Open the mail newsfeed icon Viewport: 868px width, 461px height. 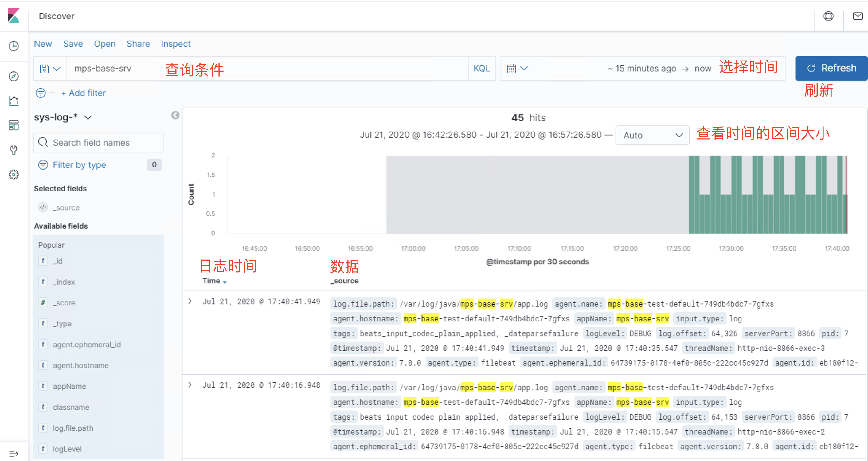click(857, 16)
